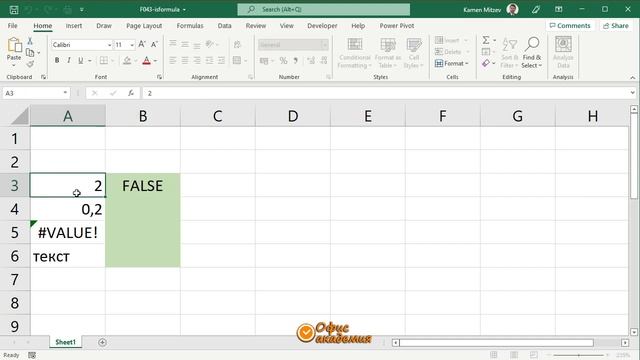The width and height of the screenshot is (640, 360).
Task: Click Decrease Decimal icon
Action: coord(324,61)
